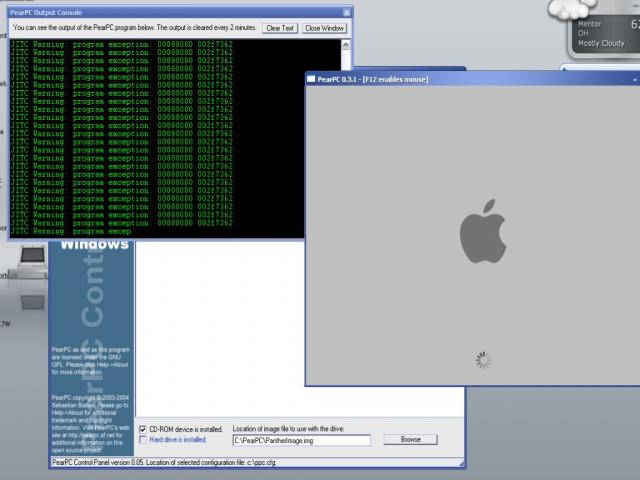Click the weather widget showing Mentor OH

click(604, 35)
